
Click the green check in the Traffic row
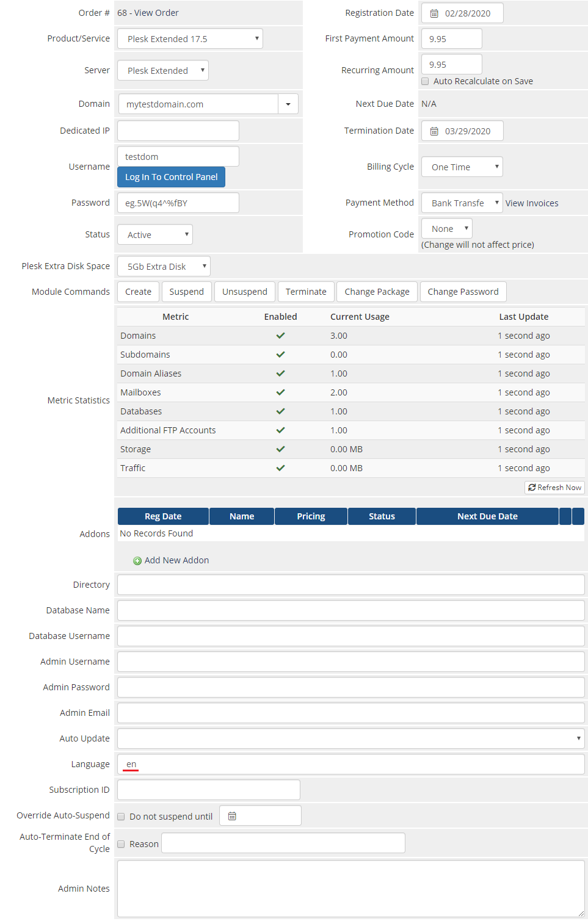tap(281, 468)
